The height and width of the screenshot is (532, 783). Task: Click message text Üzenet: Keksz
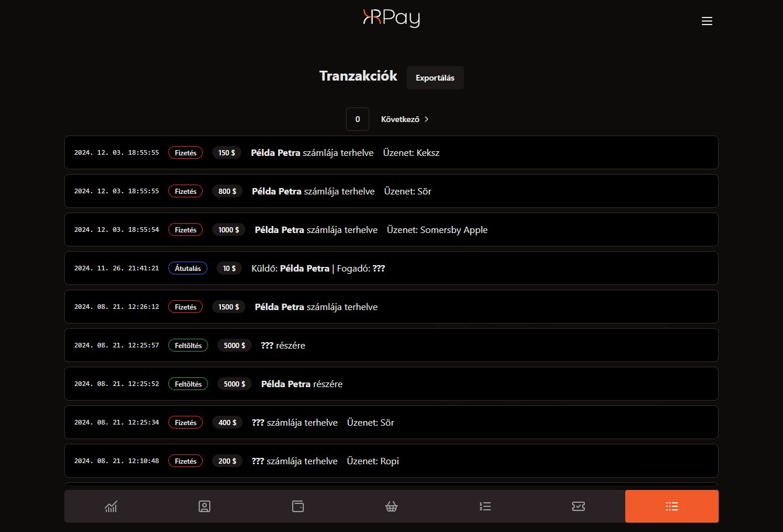[411, 152]
